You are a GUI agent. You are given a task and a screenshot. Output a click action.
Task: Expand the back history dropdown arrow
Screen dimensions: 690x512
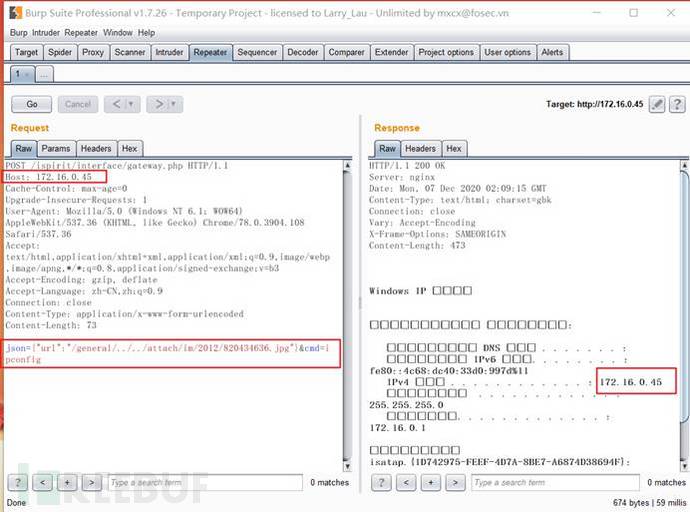coord(134,104)
